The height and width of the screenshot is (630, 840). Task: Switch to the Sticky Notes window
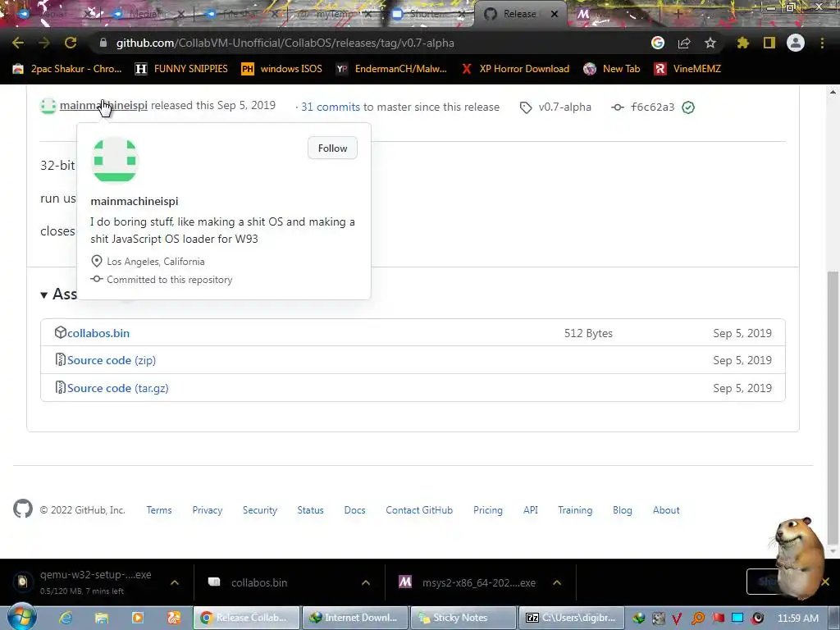pos(463,618)
